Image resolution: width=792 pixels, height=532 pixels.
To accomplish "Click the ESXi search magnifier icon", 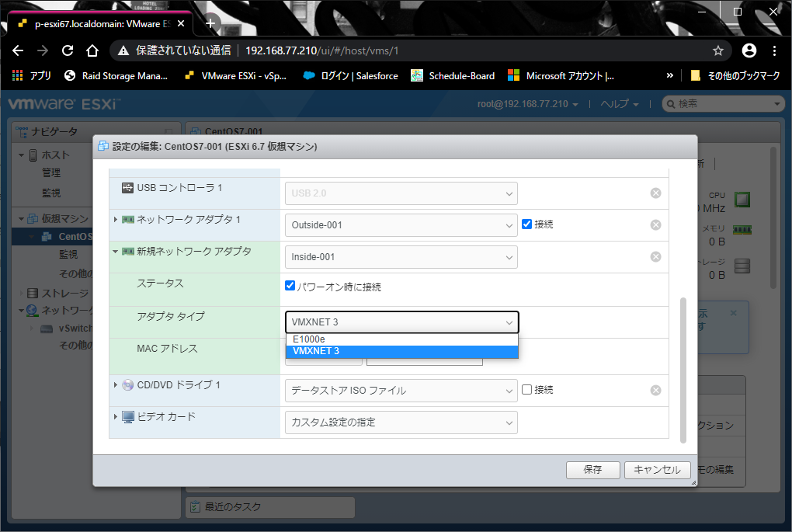I will [x=670, y=104].
